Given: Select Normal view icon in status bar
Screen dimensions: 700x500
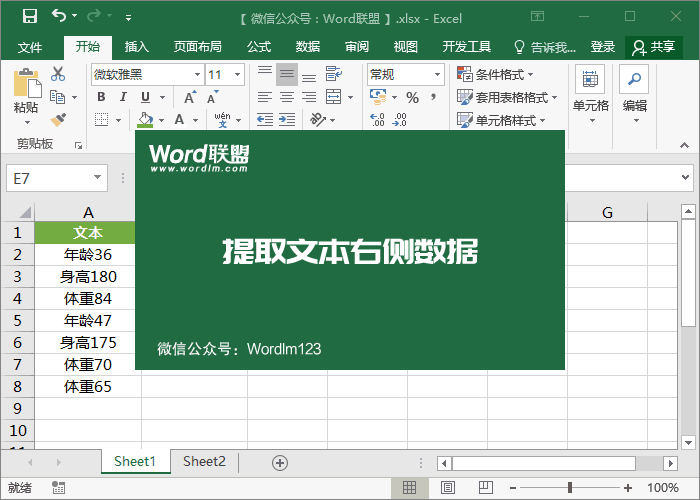Looking at the screenshot, I should point(409,488).
